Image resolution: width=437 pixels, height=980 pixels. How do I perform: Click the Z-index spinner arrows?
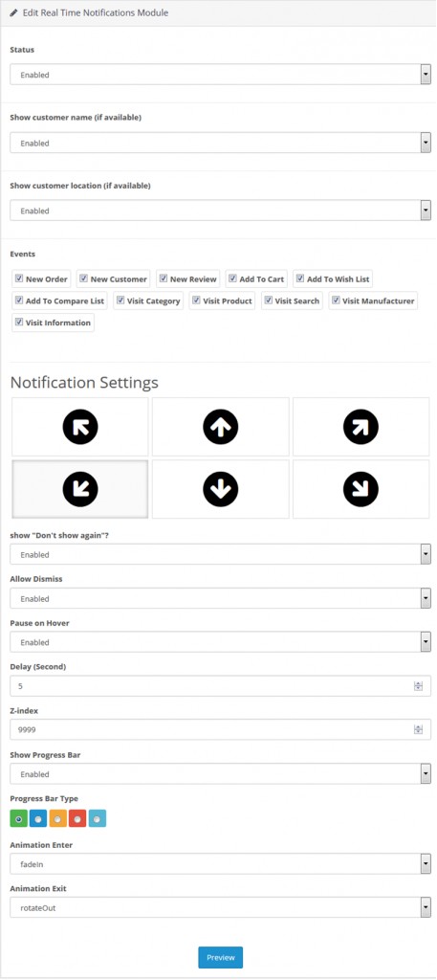pos(418,729)
